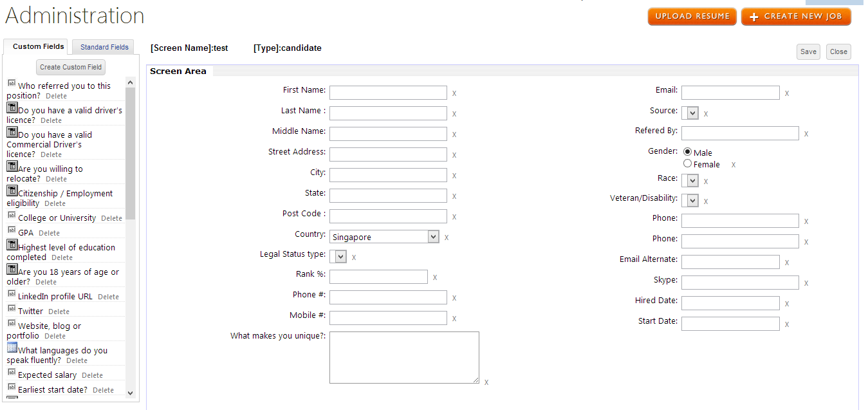Click the icon next to 'Website, blog or portfolio'
868x410 pixels.
(x=12, y=323)
